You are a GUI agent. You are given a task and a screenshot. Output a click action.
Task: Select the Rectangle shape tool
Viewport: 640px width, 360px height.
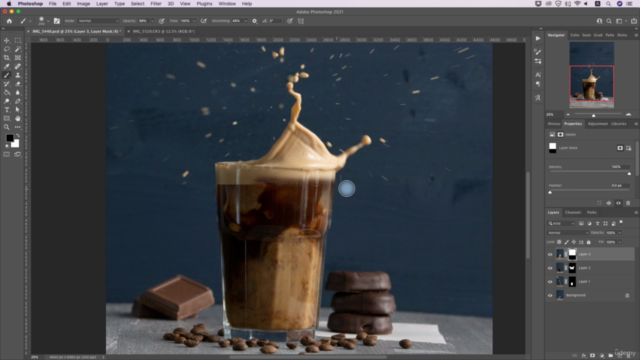point(7,118)
